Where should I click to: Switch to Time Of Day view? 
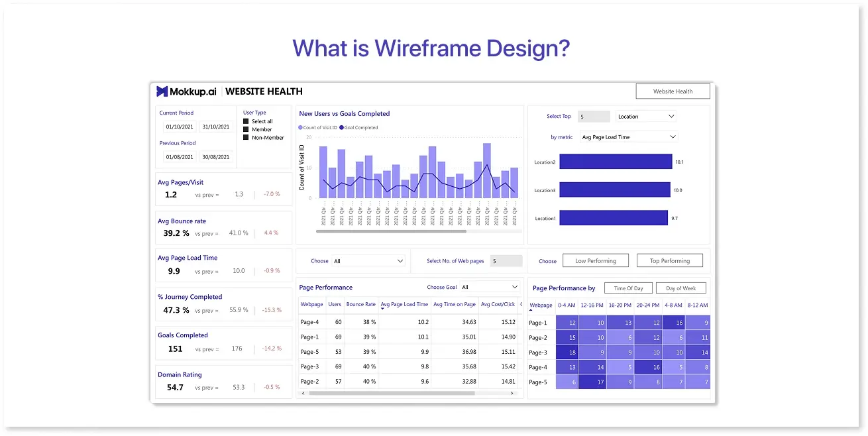pos(628,288)
